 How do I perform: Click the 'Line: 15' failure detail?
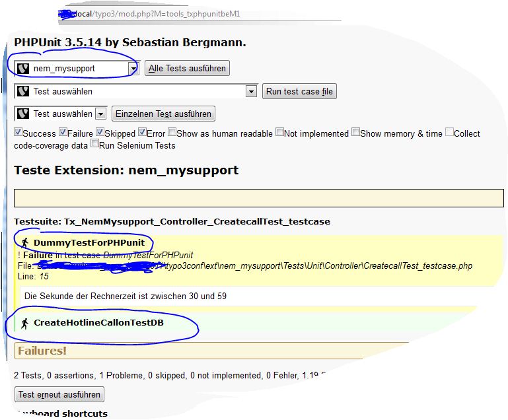click(33, 276)
